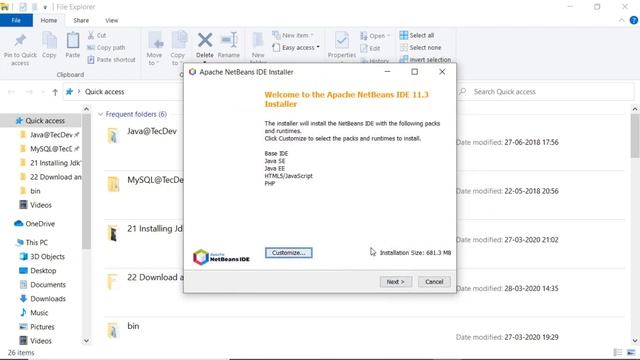Cancel the NetBeans installer
Screen dimensions: 640x360
click(434, 282)
